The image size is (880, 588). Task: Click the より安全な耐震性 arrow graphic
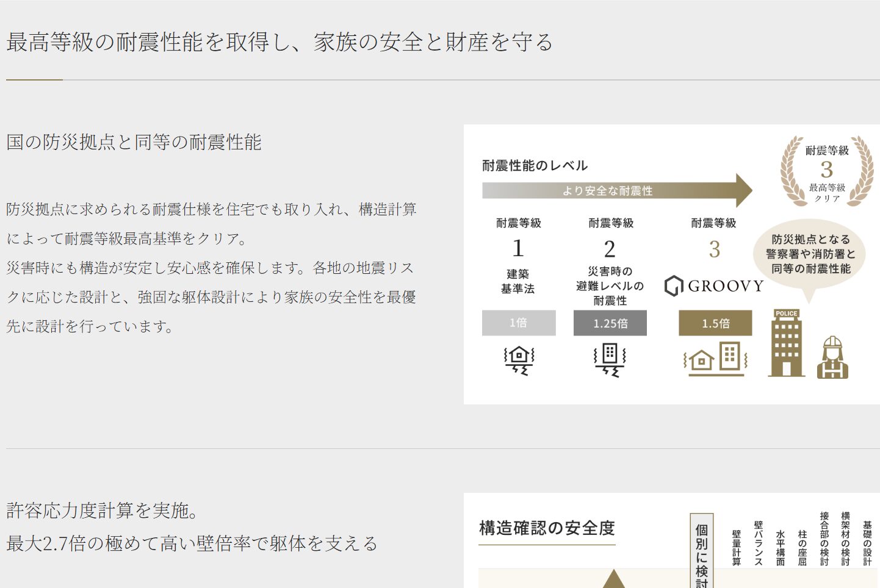616,191
